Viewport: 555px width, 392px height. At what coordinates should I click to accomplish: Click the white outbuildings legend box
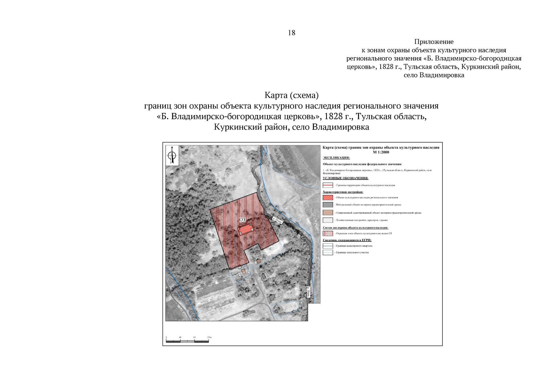coord(328,220)
